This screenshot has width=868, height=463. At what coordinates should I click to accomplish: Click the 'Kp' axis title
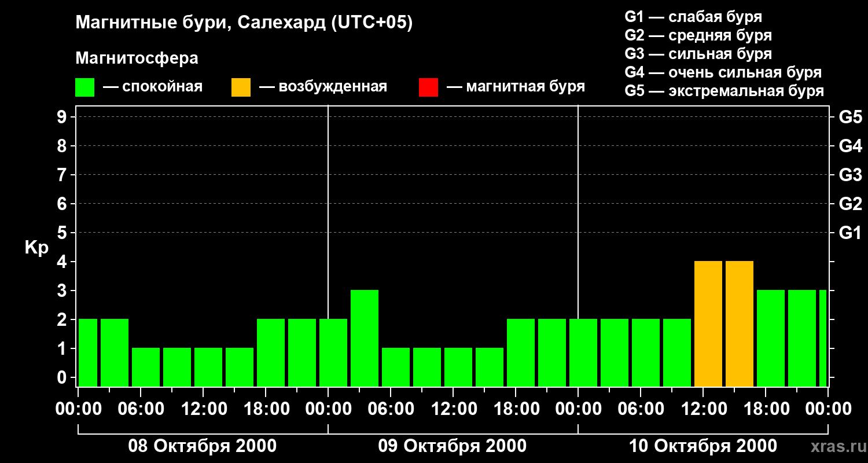coord(36,248)
